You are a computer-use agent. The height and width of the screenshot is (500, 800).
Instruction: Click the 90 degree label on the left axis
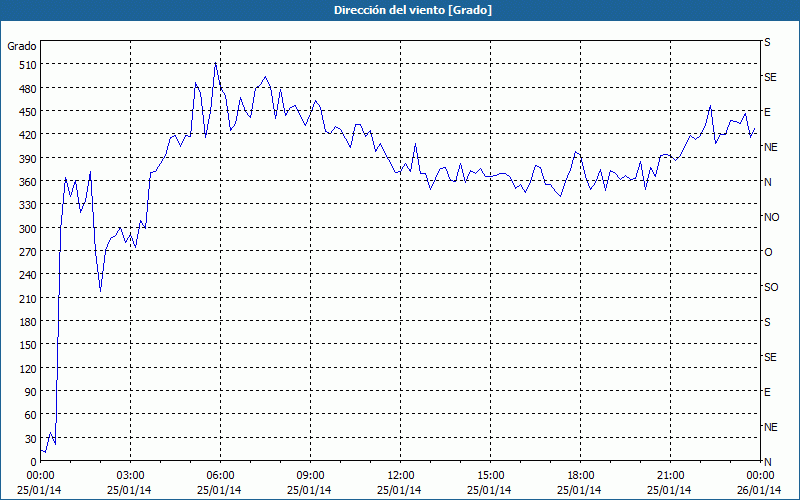[x=31, y=392]
